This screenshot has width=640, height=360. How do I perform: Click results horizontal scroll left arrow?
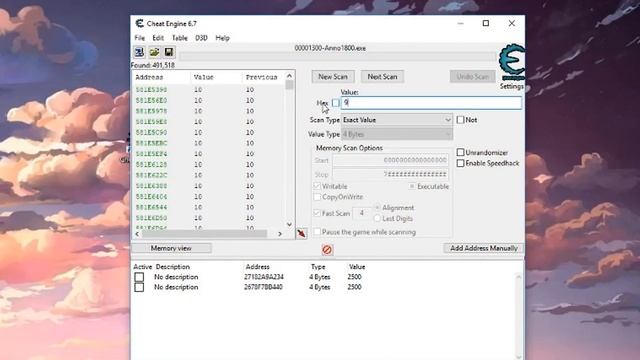[137, 234]
